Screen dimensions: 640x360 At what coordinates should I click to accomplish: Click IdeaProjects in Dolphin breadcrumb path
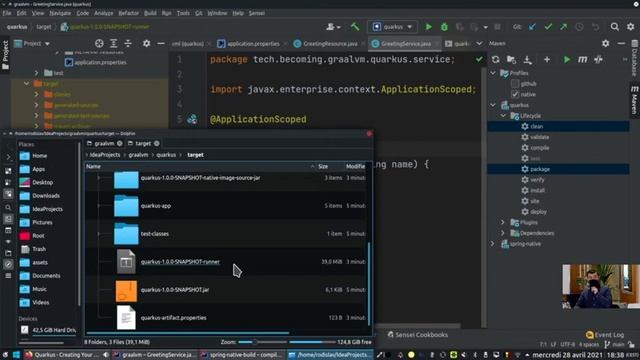(105, 155)
